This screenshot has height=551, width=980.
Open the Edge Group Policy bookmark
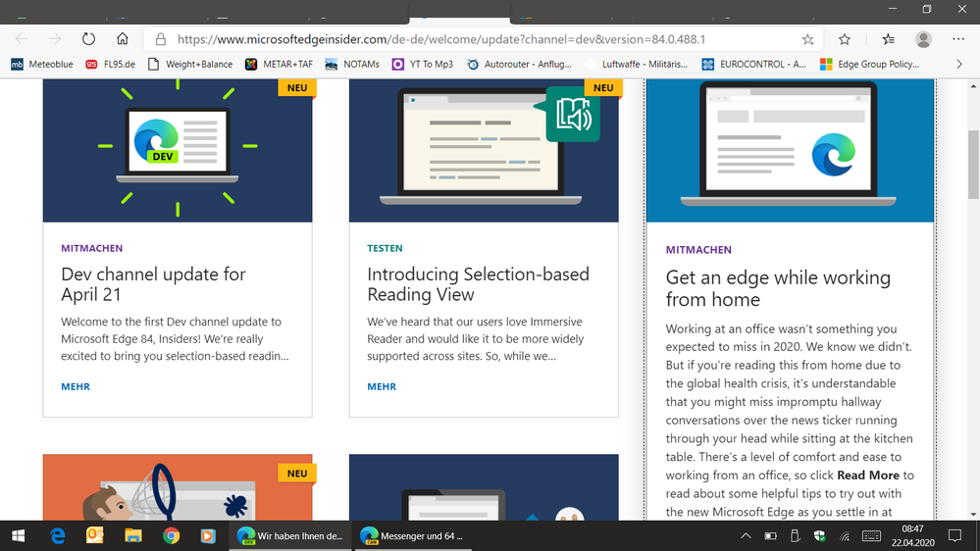coord(870,64)
